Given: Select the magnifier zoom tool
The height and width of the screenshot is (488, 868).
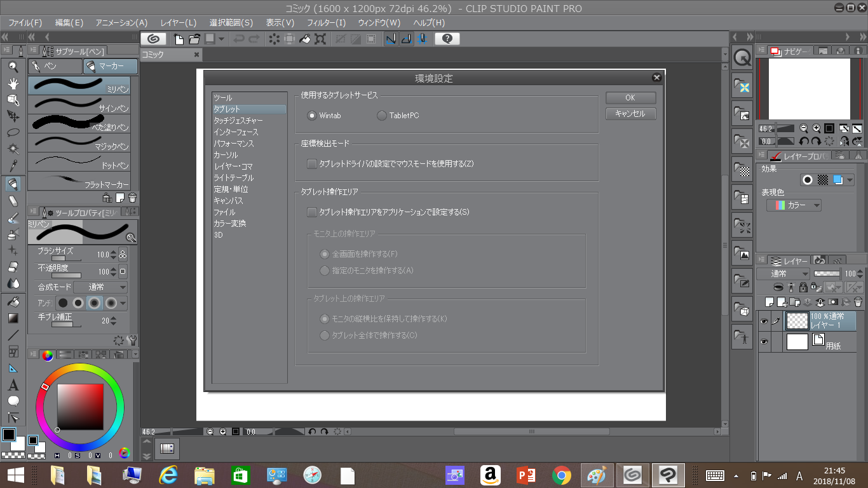Looking at the screenshot, I should coord(13,66).
